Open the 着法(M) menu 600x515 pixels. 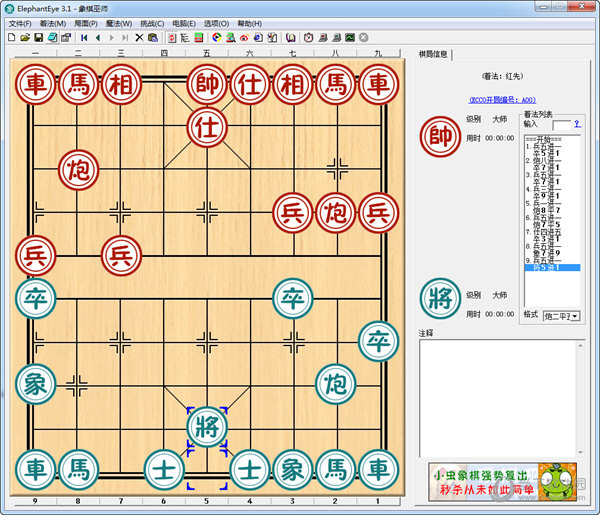53,24
